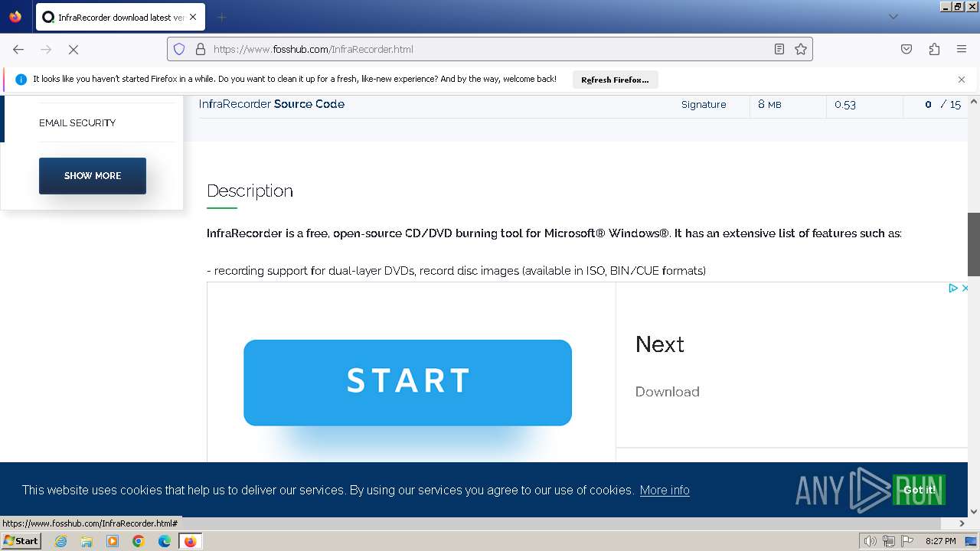Launch Internet Explorer from taskbar
Screen dimensions: 980x551
tap(60, 541)
